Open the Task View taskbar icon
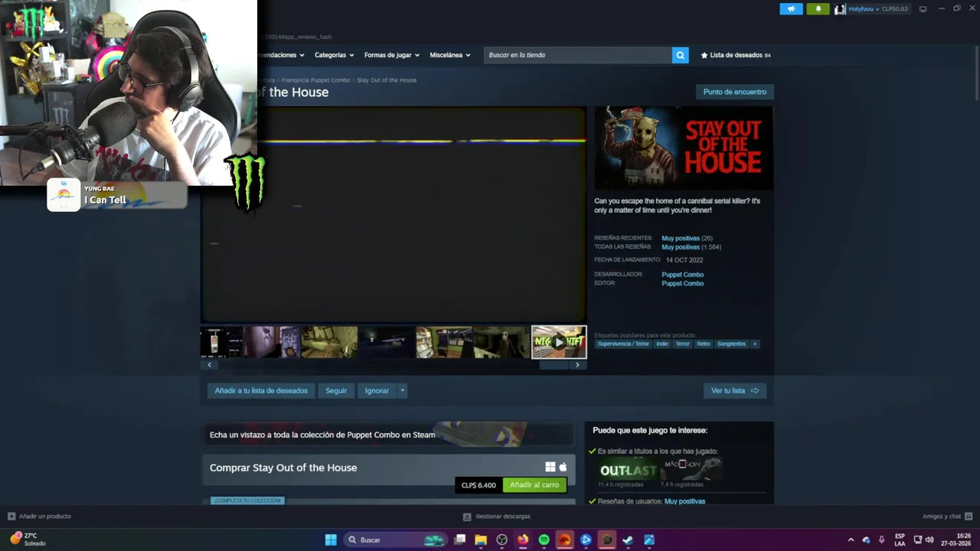This screenshot has height=551, width=980. coord(460,540)
